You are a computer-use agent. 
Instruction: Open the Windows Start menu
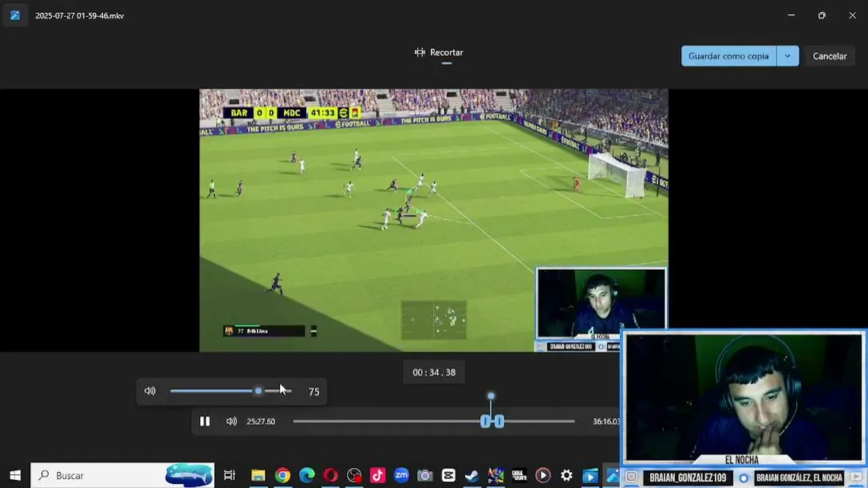[15, 476]
